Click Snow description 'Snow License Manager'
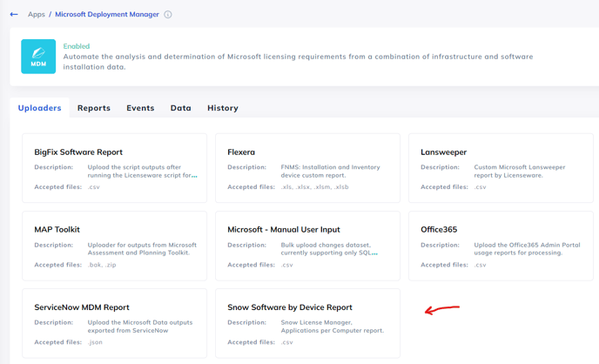The image size is (599, 364). (333, 327)
